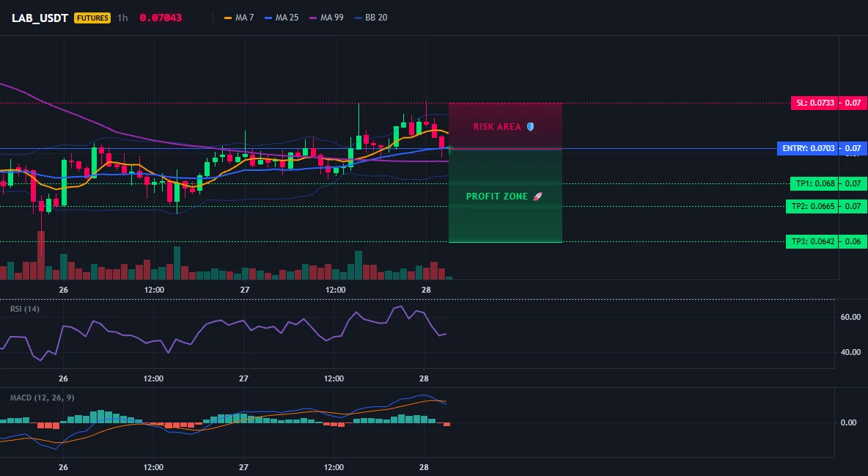The height and width of the screenshot is (476, 868).
Task: Click the yellow FUTURES badge
Action: tap(92, 18)
